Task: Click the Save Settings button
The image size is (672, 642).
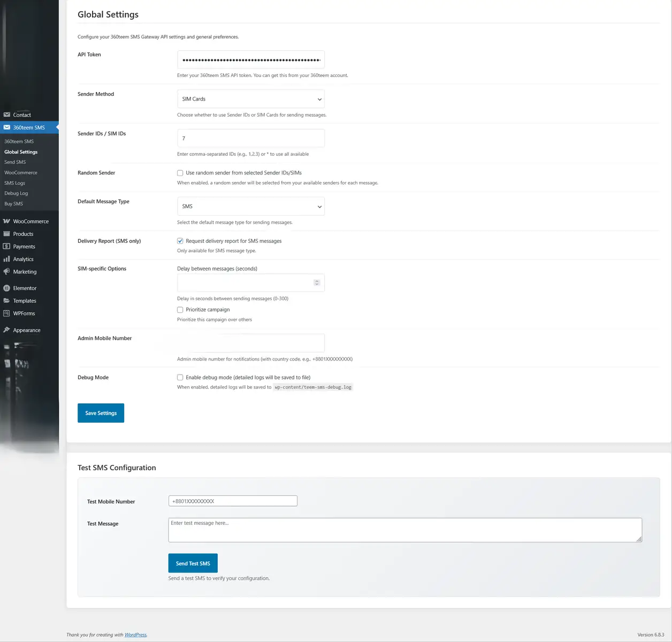Action: pyautogui.click(x=101, y=413)
